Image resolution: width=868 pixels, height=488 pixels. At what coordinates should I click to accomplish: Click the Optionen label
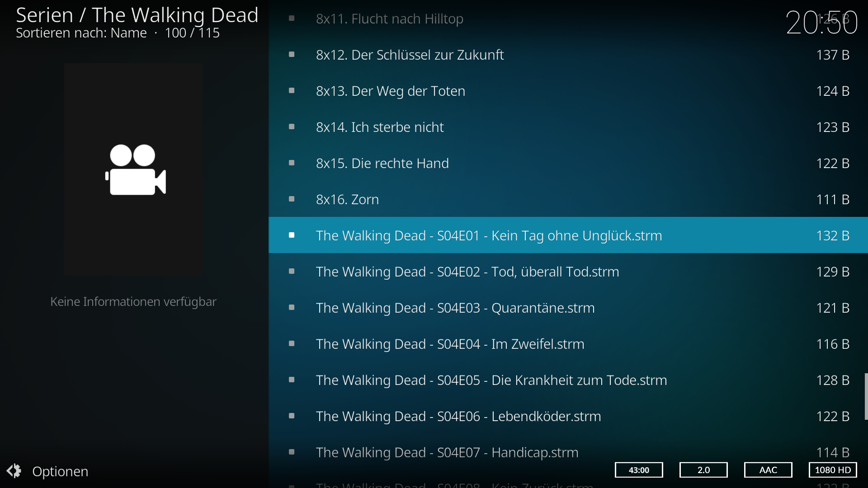click(x=60, y=471)
